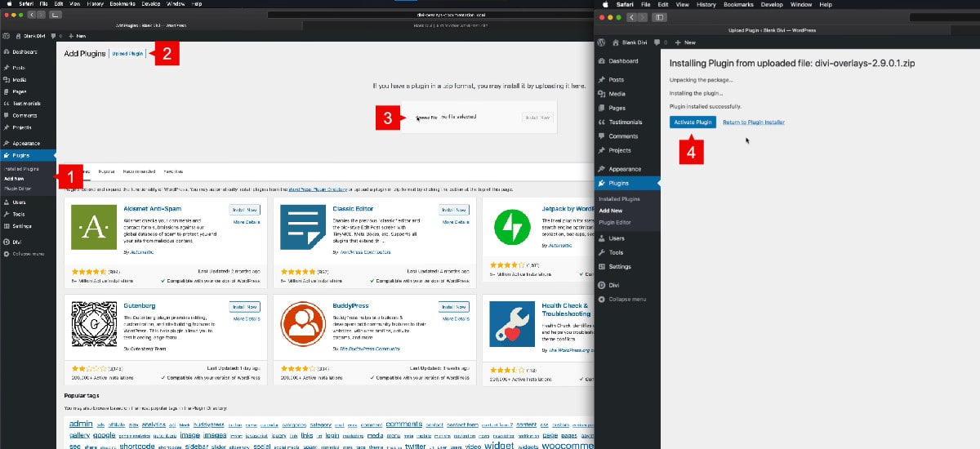The width and height of the screenshot is (980, 449).
Task: Click the Akismet Anti-Spam plugin icon
Action: [94, 227]
